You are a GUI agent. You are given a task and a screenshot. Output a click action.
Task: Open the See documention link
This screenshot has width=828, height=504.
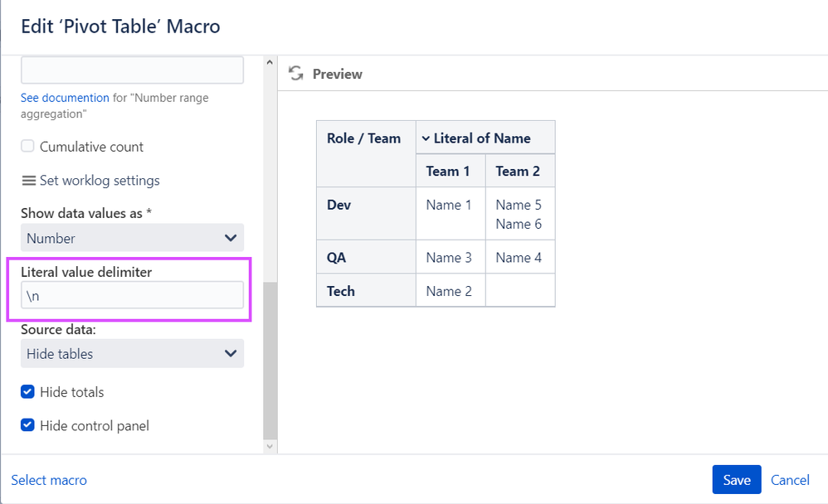[65, 98]
